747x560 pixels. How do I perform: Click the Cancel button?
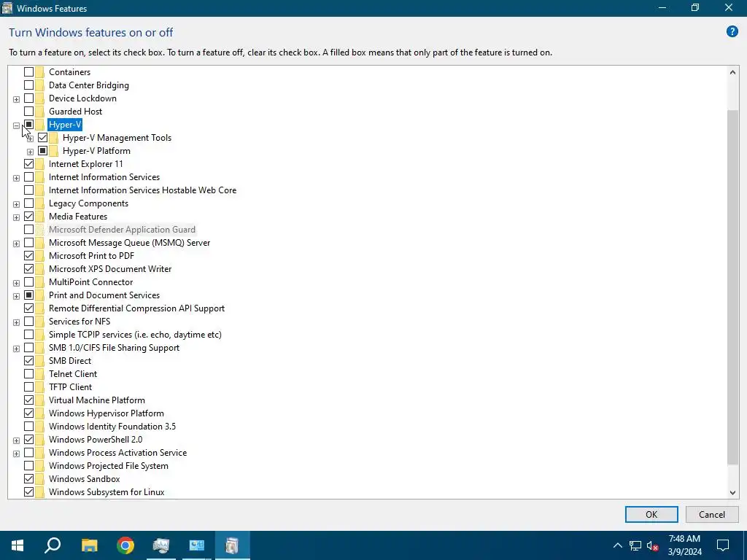[x=712, y=514]
